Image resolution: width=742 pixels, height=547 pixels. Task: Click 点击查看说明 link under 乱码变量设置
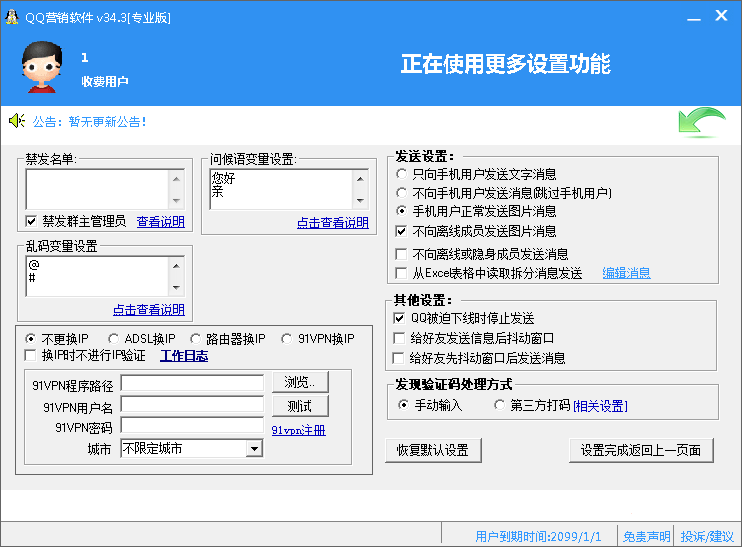coord(149,310)
